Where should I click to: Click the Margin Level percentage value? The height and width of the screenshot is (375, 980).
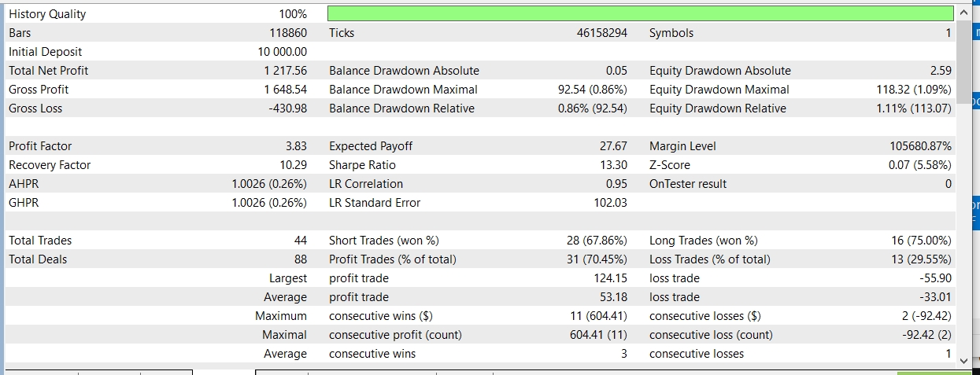920,146
